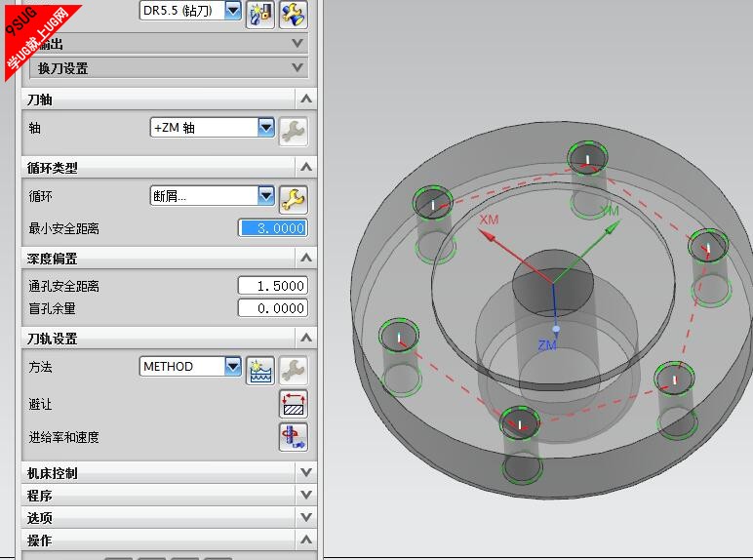Open the 避让 avoidance settings icon
The height and width of the screenshot is (560, 753).
[x=293, y=404]
